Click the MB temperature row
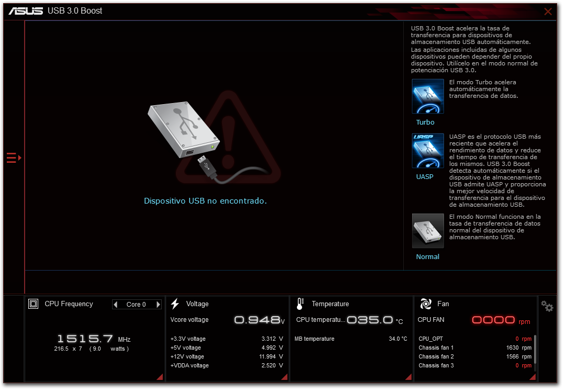565x392 pixels. (351, 339)
